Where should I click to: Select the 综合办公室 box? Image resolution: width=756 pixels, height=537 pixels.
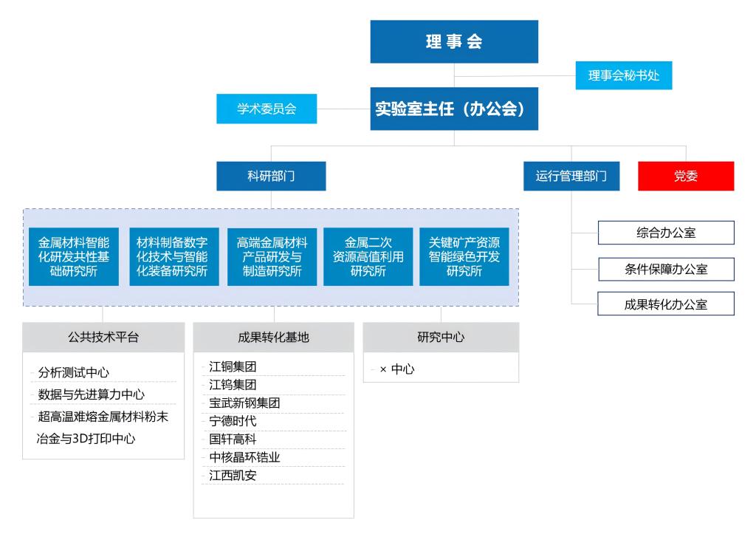(x=665, y=233)
